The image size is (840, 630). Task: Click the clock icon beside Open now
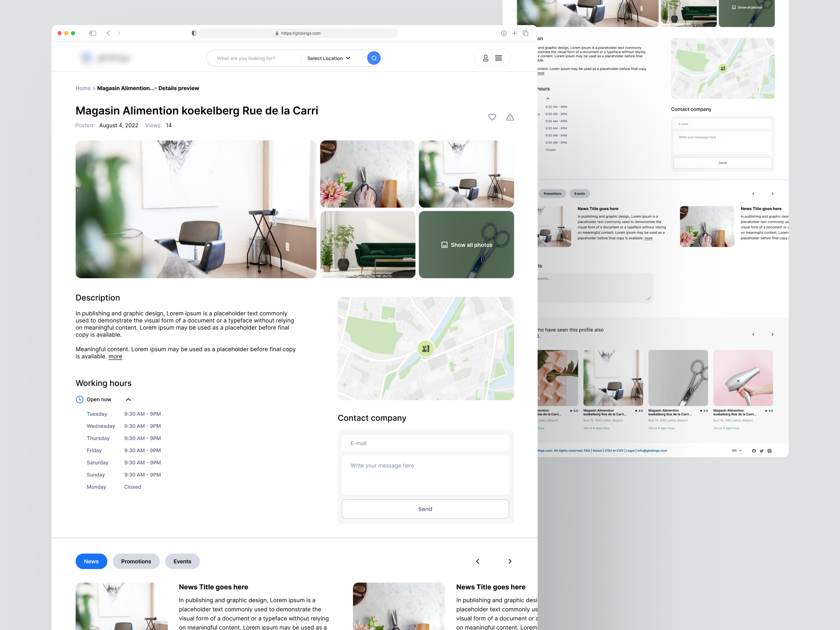(x=80, y=399)
